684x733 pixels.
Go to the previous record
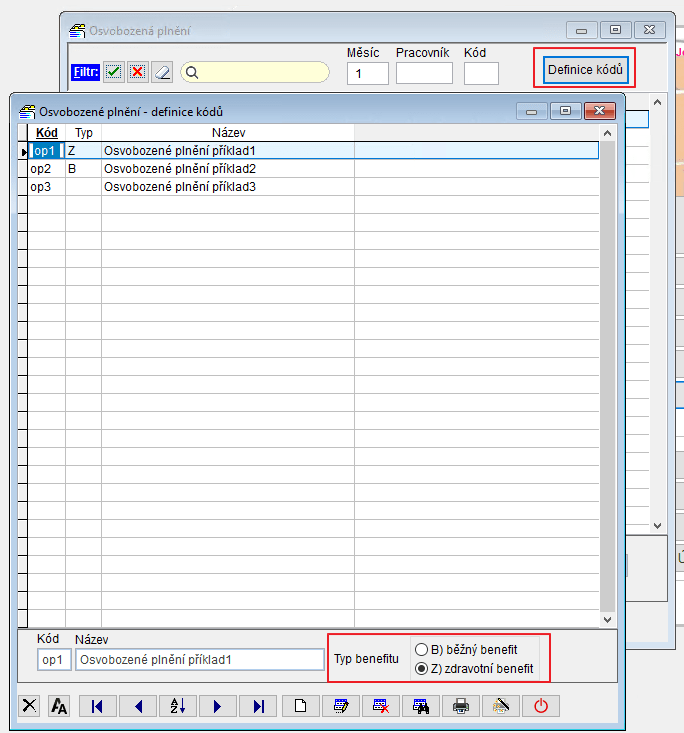click(x=138, y=705)
